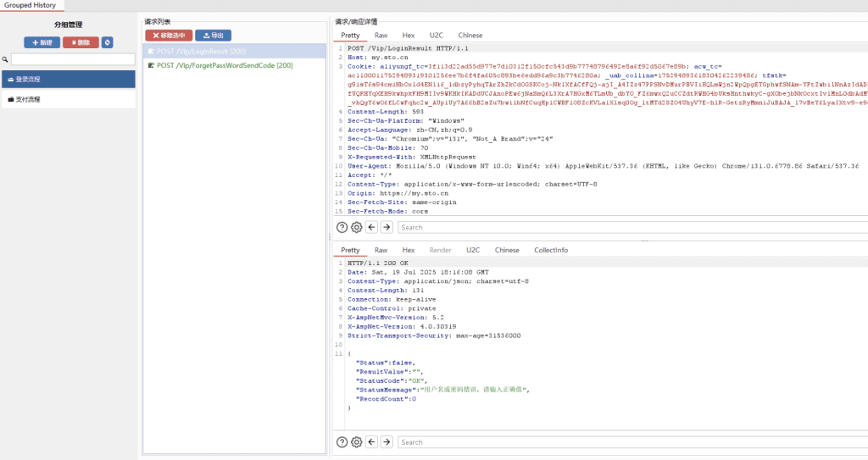Click the "Cache-Control: private" line
The width and height of the screenshot is (868, 460).
392,309
